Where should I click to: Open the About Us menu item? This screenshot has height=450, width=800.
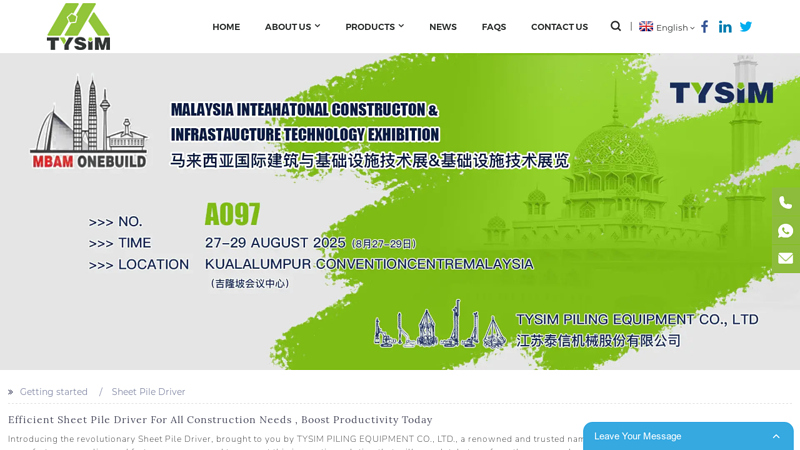click(x=288, y=27)
